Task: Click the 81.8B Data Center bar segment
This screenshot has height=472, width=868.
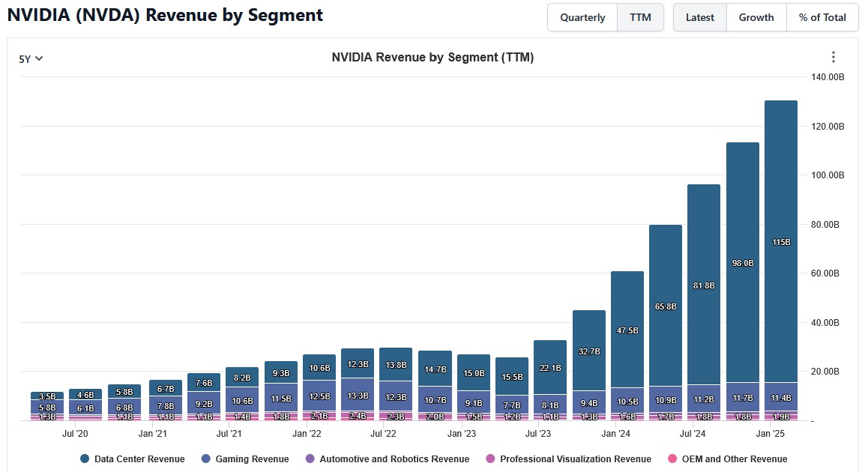Action: 704,285
